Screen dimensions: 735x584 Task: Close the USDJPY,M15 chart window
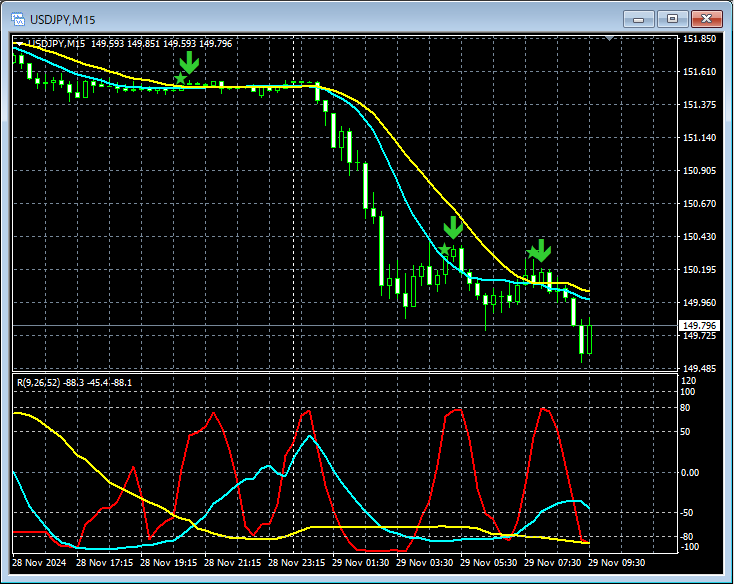point(706,19)
